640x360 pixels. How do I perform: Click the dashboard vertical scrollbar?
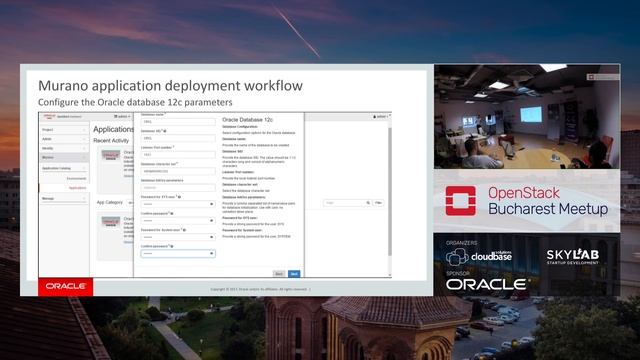(x=390, y=192)
